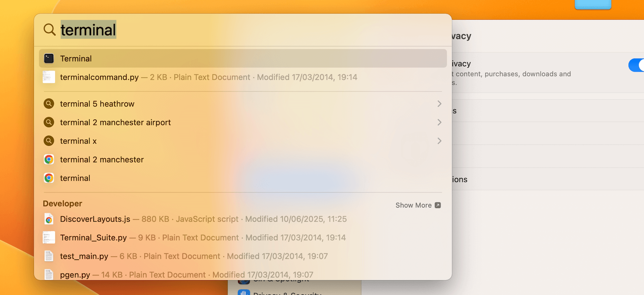
Task: Click Chrome icon beside the plain terminal suggestion
Action: [49, 178]
